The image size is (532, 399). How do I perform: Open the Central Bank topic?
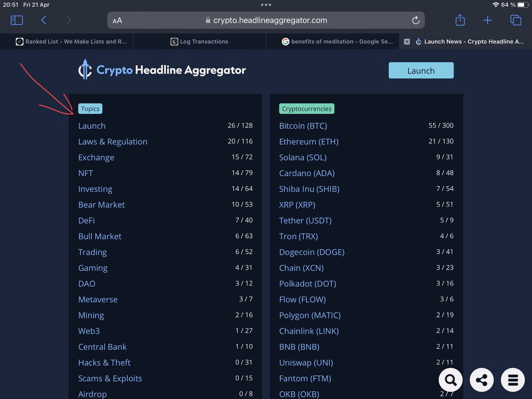click(x=102, y=347)
